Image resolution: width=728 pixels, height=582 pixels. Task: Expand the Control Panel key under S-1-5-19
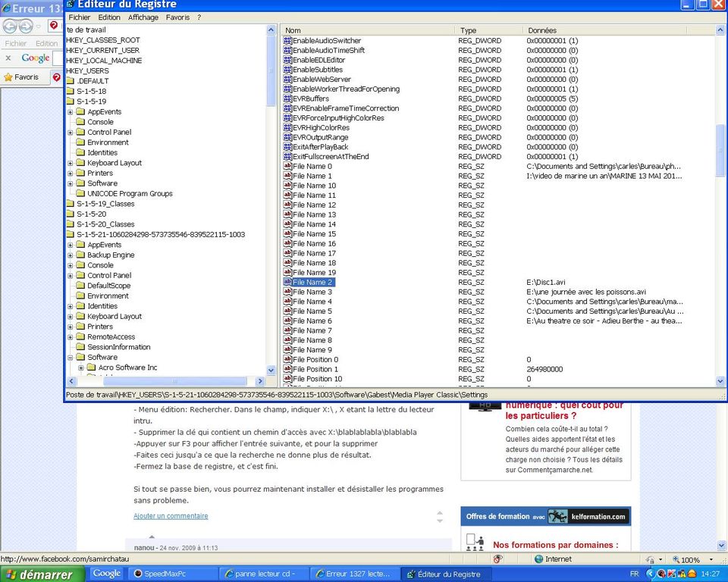(71, 133)
